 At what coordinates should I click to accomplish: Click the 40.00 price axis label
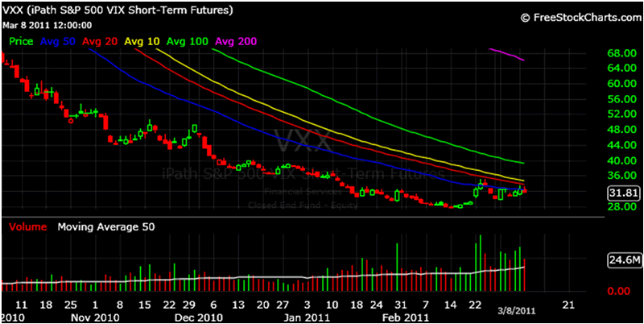click(623, 160)
